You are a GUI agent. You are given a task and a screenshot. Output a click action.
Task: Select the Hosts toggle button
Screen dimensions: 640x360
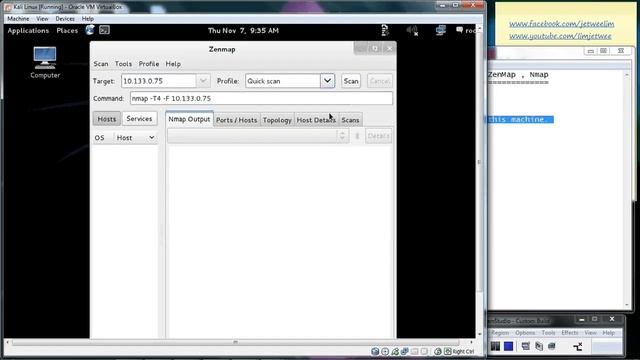(107, 119)
